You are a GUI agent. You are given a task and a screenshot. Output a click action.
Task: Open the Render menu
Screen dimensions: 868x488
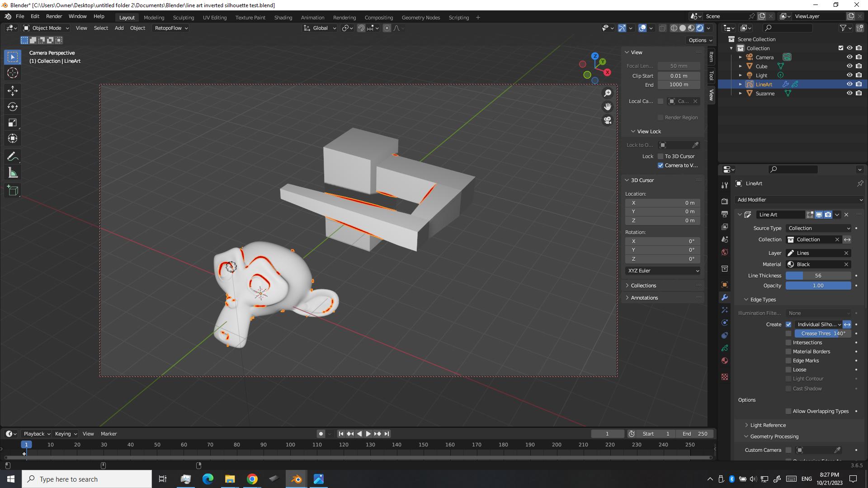(54, 16)
